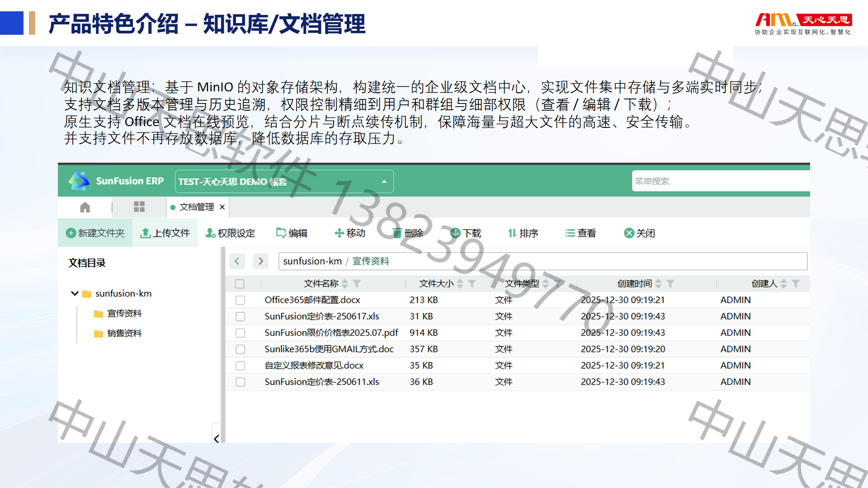The width and height of the screenshot is (868, 488).
Task: Collapse the document directory side panel
Action: pos(217,439)
